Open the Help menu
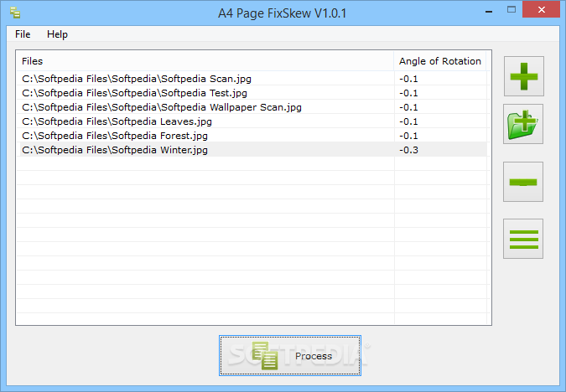The width and height of the screenshot is (566, 392). (x=57, y=34)
